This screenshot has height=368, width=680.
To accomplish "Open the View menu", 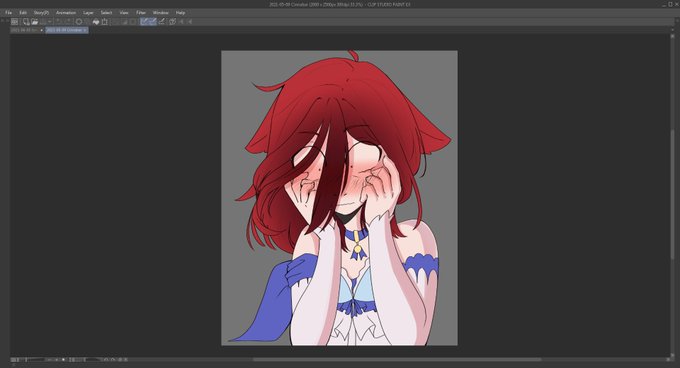I will pyautogui.click(x=124, y=13).
